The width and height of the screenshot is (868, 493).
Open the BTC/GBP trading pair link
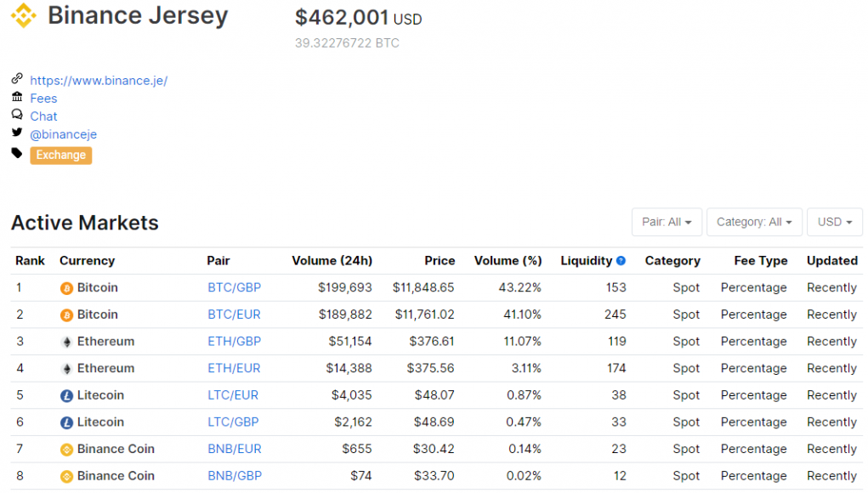(235, 287)
